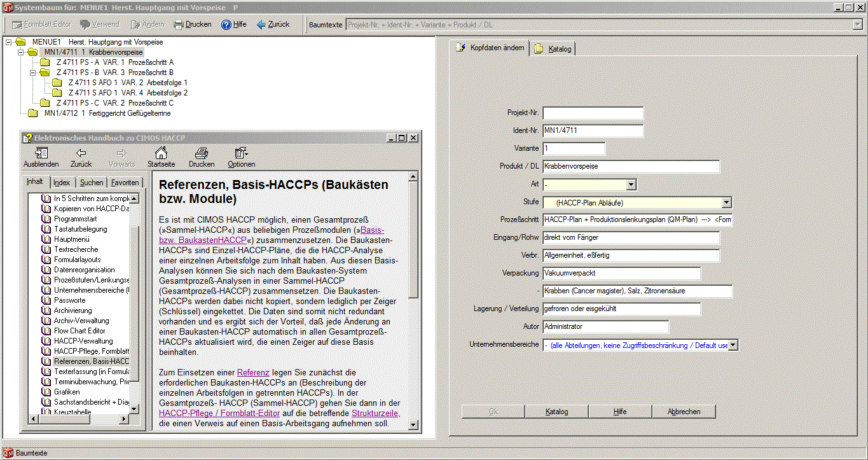Image resolution: width=868 pixels, height=460 pixels.
Task: Open Hilfe from the main toolbar
Action: (x=233, y=24)
